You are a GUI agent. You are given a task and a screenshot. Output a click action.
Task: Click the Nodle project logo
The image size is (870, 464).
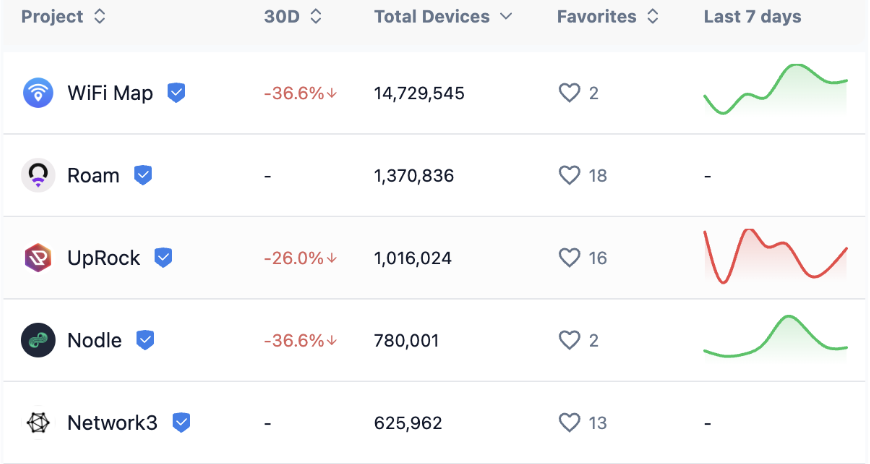pos(38,340)
